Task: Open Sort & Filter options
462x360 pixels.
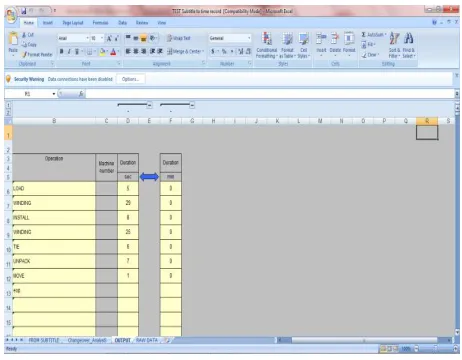Action: (x=394, y=45)
